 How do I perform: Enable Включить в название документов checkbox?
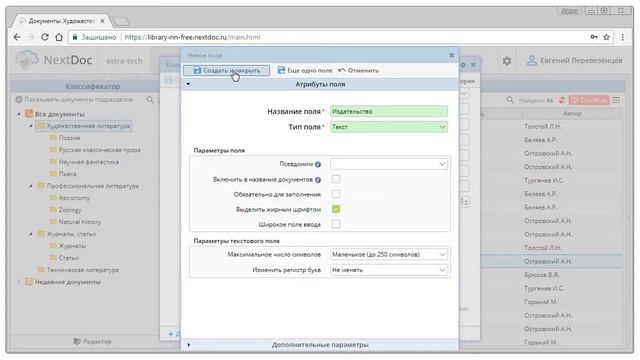[336, 179]
